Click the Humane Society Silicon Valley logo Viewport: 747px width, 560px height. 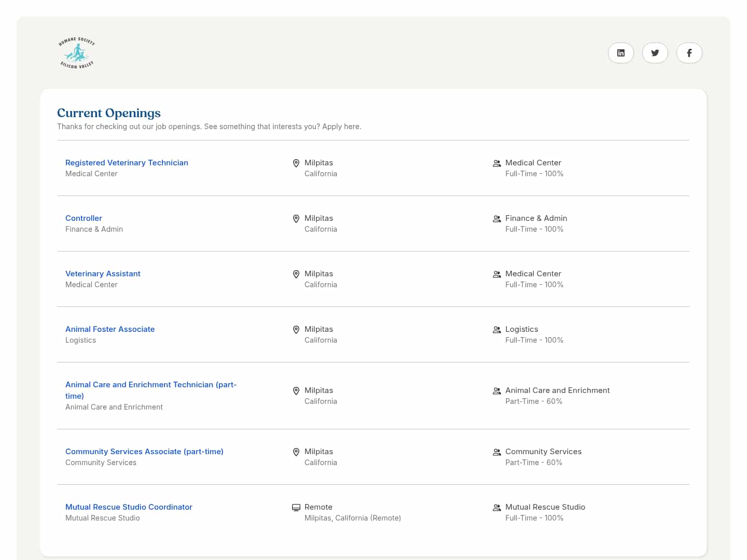point(77,53)
